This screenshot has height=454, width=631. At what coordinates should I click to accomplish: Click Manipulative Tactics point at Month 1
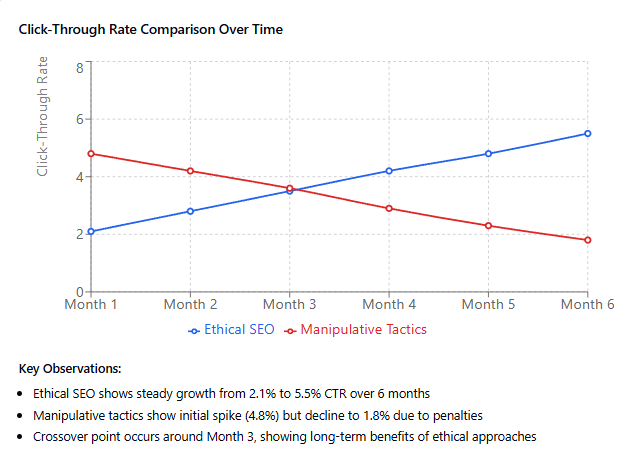pos(91,154)
